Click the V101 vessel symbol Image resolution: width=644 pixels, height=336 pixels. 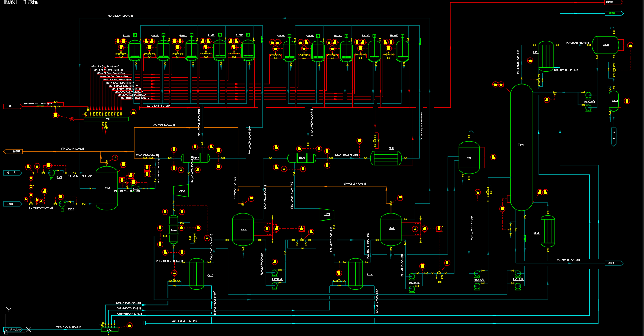click(107, 188)
